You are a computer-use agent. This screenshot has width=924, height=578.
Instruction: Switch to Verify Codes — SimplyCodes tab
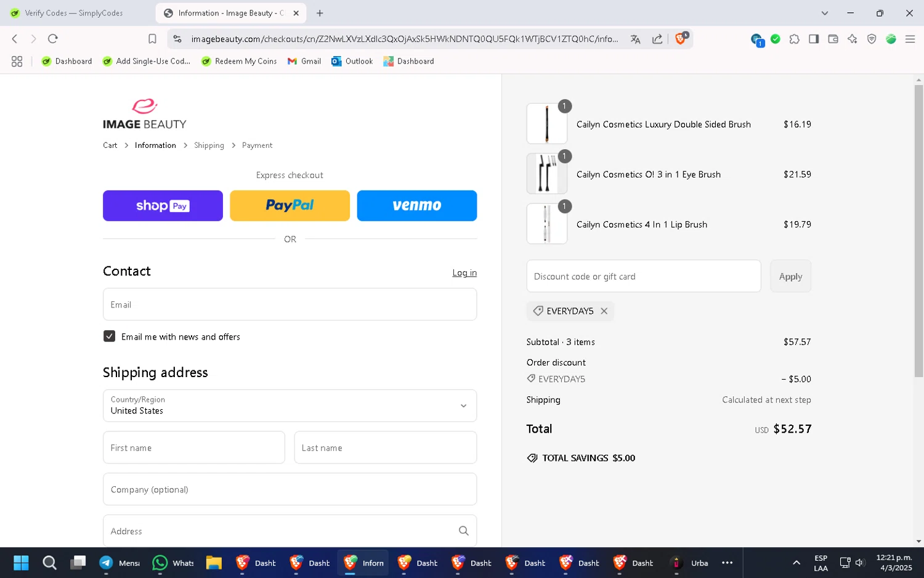coord(74,13)
